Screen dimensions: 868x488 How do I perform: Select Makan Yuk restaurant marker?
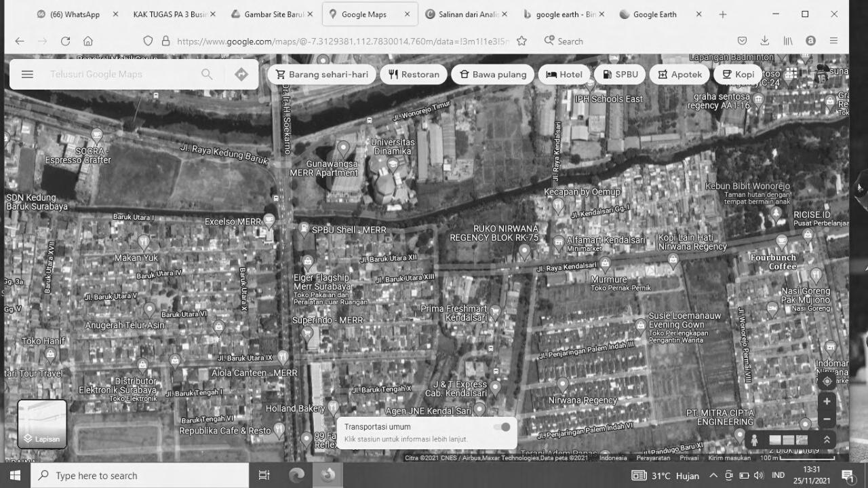coord(143,242)
